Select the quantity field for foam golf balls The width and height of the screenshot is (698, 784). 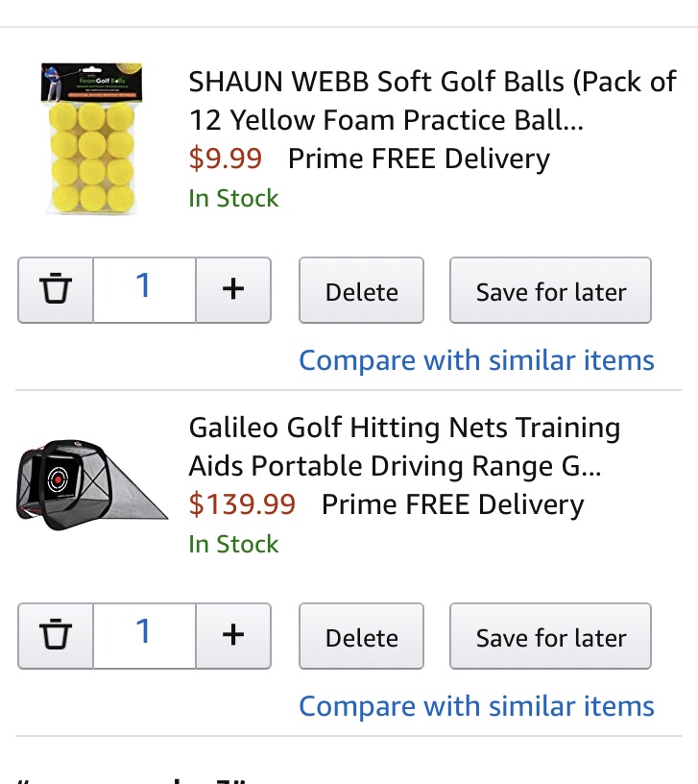coord(144,289)
